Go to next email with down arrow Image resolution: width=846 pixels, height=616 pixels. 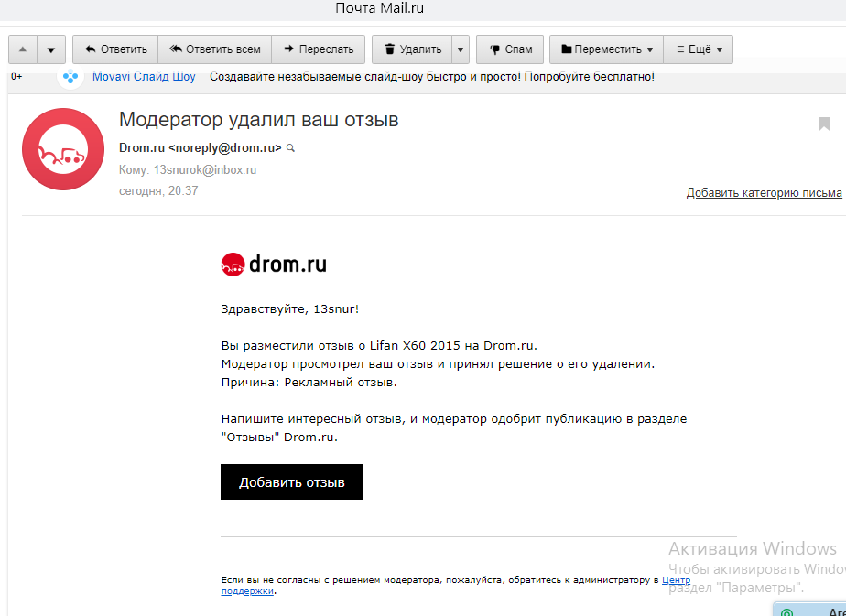point(51,49)
